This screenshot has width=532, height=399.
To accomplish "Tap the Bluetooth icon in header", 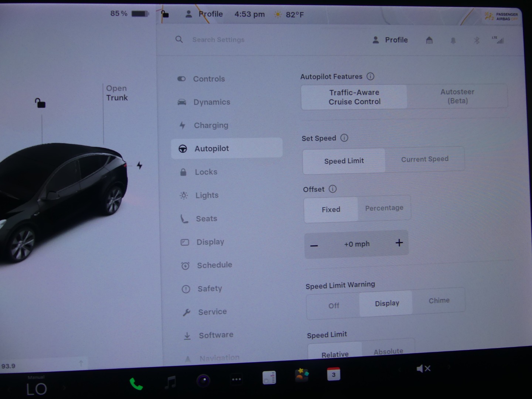I will click(477, 40).
